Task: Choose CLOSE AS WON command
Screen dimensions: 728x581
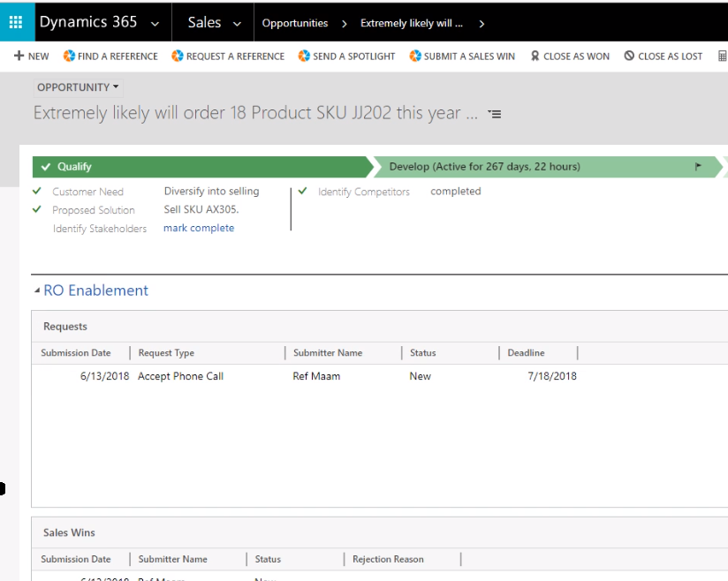Action: tap(576, 57)
